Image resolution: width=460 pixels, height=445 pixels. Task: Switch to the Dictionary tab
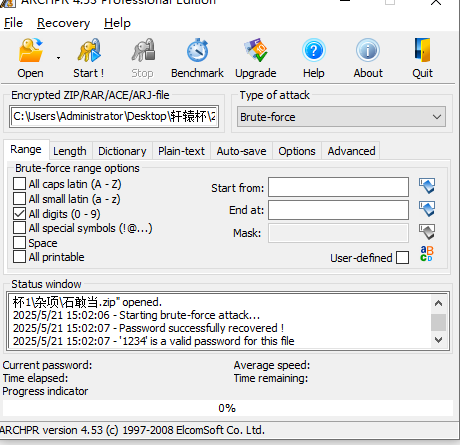tap(122, 151)
